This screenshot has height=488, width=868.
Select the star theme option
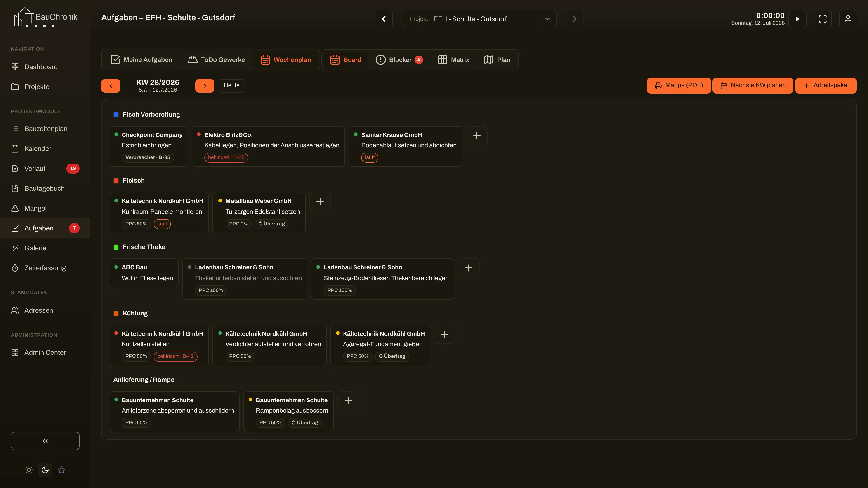pos(61,470)
